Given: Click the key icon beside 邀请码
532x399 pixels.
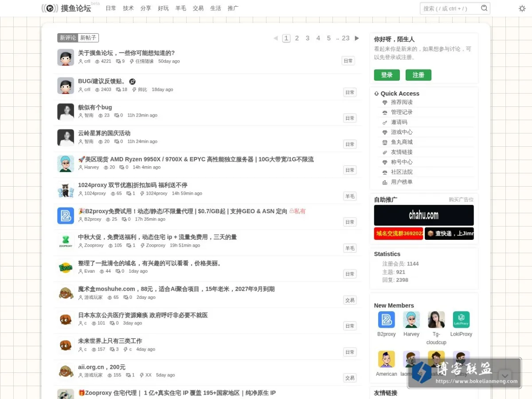Looking at the screenshot, I should click(385, 122).
